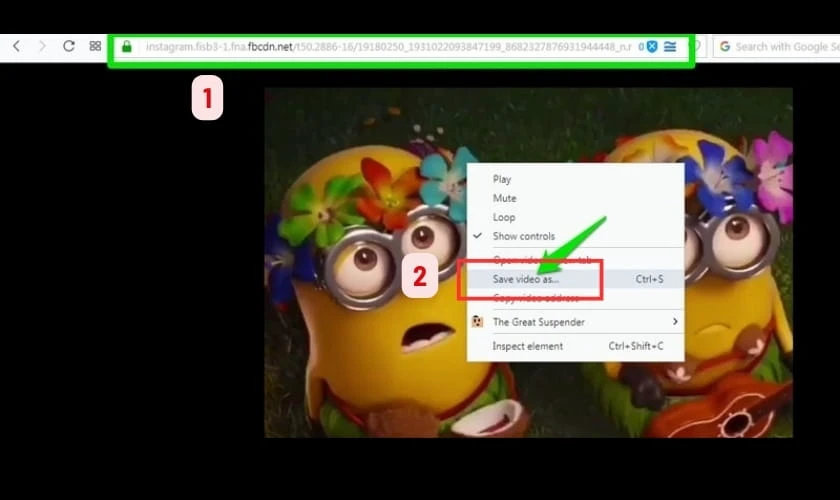Go forward with the forward arrow
Viewport: 840px width, 500px height.
42,46
